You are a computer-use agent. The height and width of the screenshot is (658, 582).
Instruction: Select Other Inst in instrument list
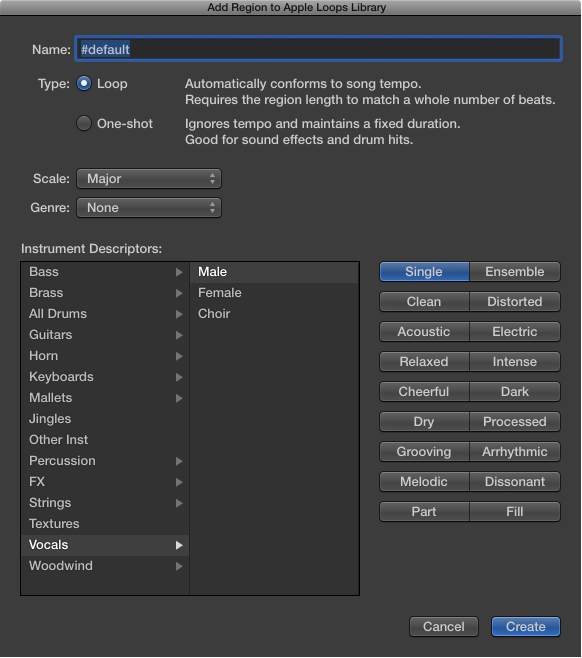[x=105, y=440]
